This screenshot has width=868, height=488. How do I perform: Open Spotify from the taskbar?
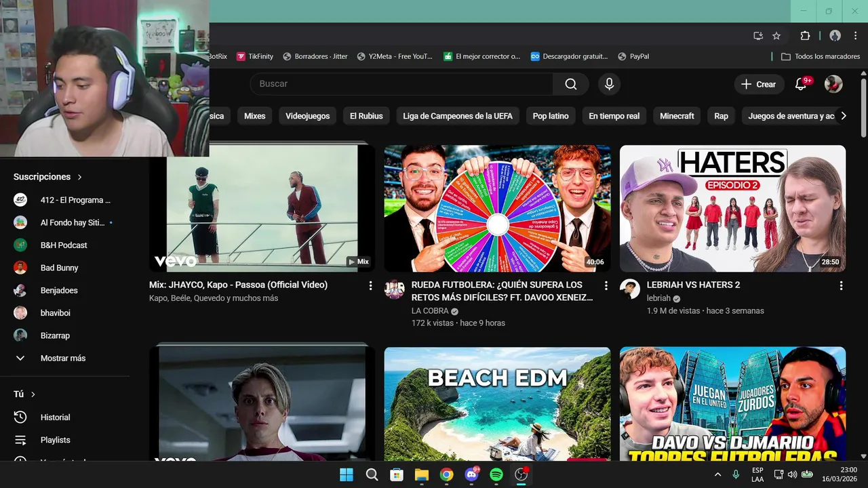[496, 474]
